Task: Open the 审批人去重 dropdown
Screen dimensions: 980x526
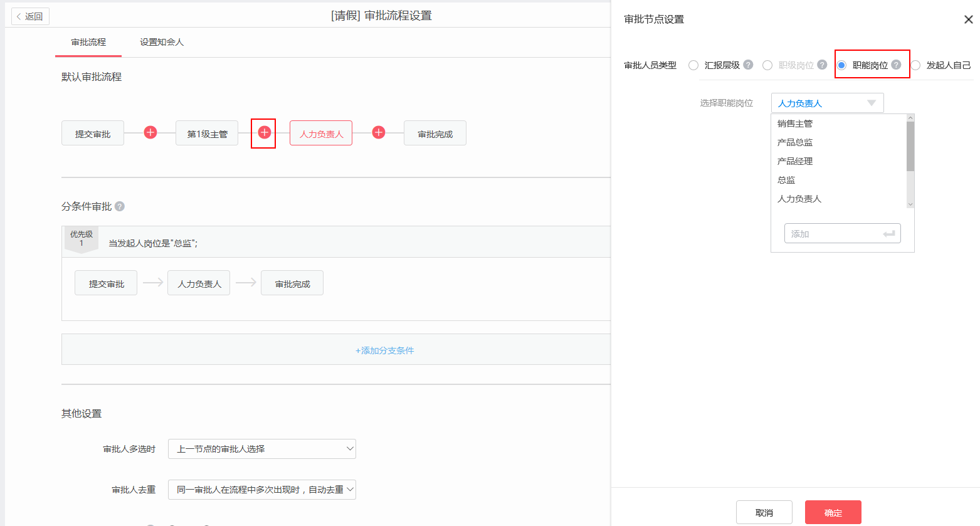Action: click(262, 490)
